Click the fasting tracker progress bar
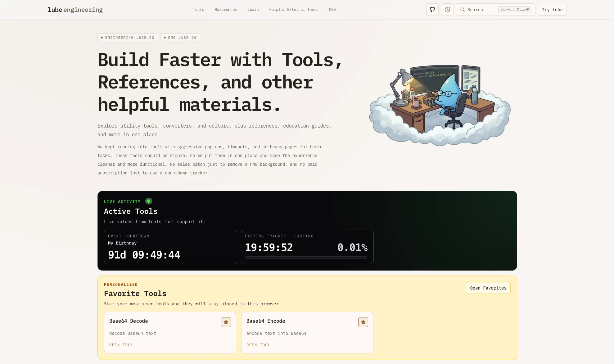The height and width of the screenshot is (364, 614). pos(306,258)
